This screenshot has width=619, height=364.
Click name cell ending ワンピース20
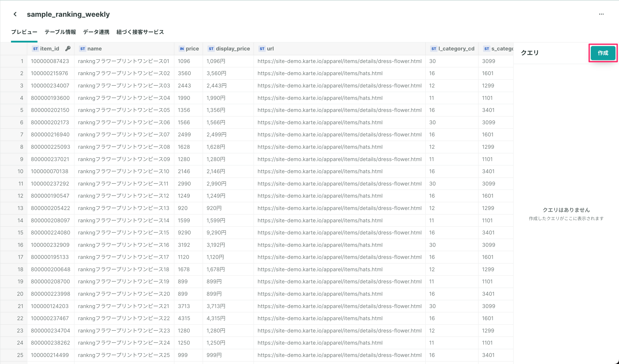click(124, 294)
